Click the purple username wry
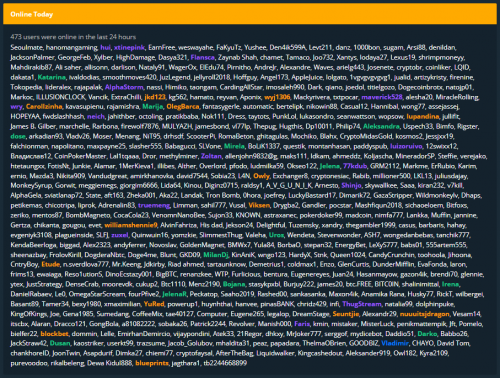This screenshot has height=378, width=500. point(16,107)
